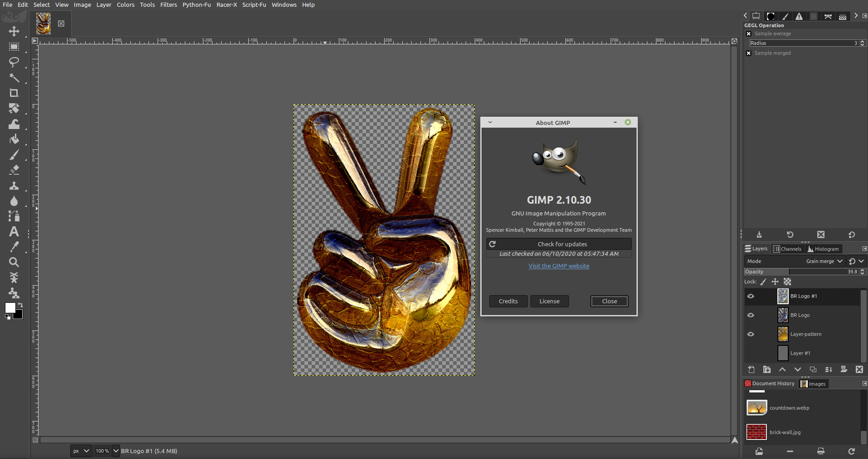
Task: Duplicate the selected layer
Action: [x=813, y=369]
